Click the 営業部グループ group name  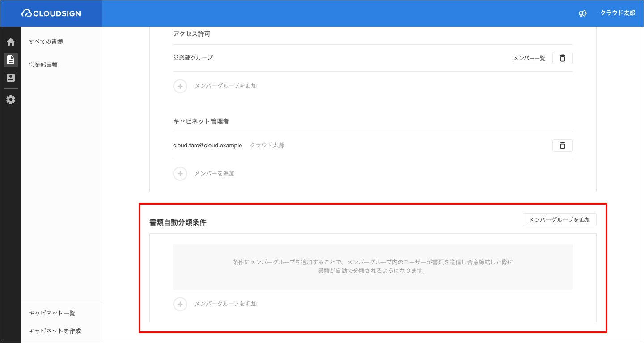pos(193,58)
